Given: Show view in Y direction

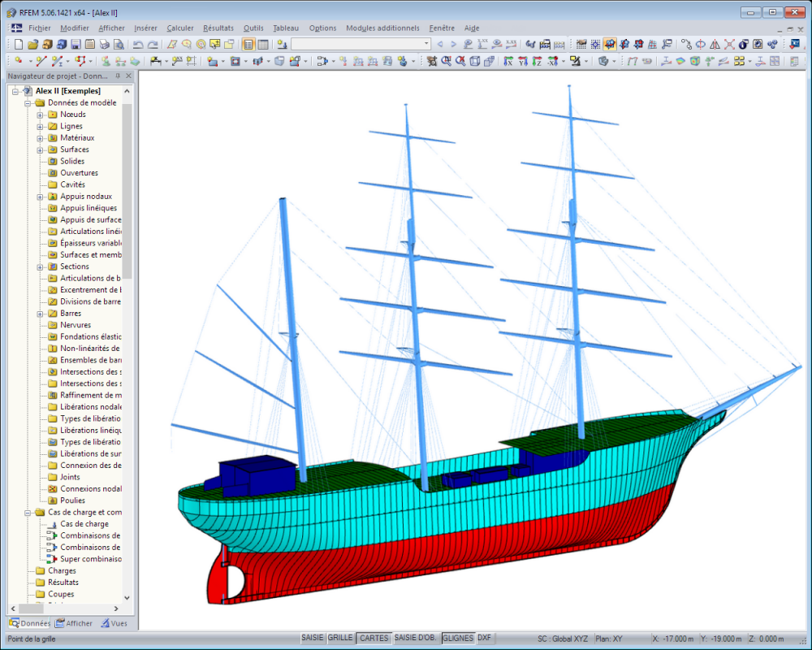Looking at the screenshot, I should [x=522, y=61].
